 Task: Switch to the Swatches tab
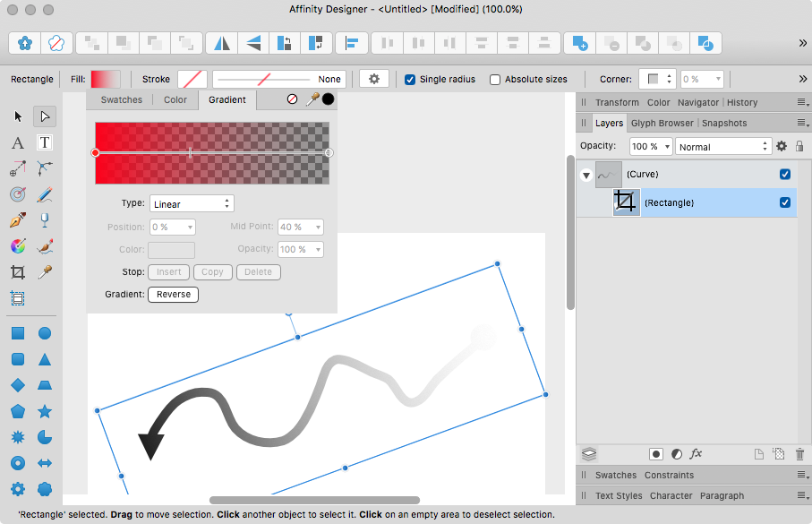pyautogui.click(x=121, y=99)
